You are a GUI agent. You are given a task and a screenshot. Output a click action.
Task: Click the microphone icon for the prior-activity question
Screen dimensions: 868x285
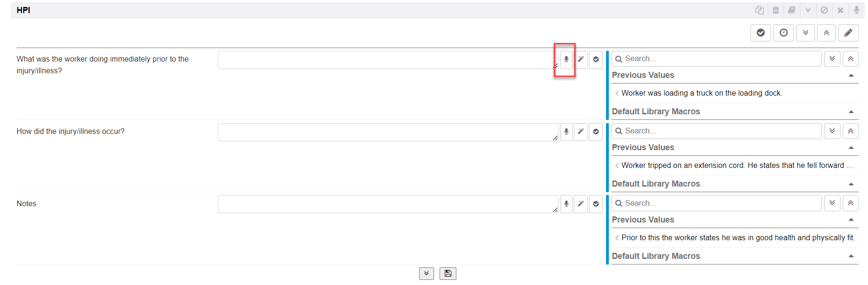click(x=566, y=60)
